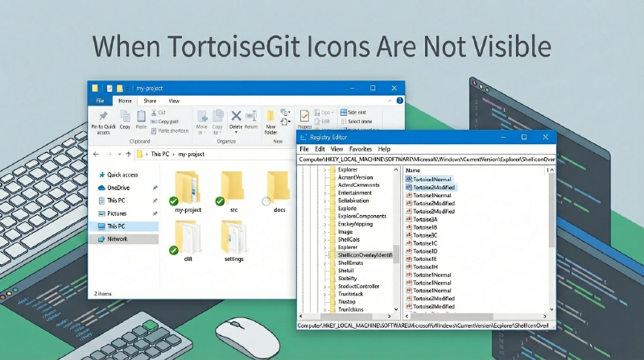644x360 pixels.
Task: Select the docs folder
Action: 279,192
